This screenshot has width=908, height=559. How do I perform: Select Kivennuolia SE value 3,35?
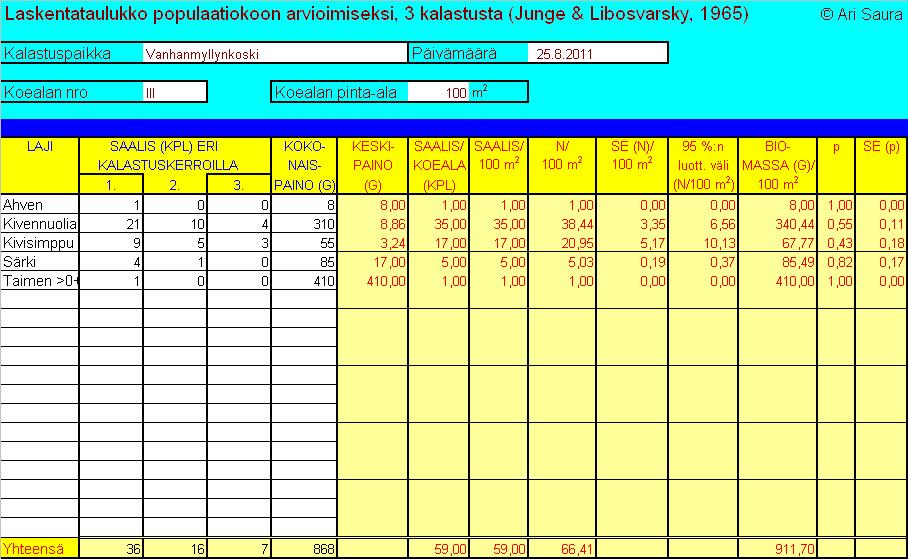coord(632,224)
